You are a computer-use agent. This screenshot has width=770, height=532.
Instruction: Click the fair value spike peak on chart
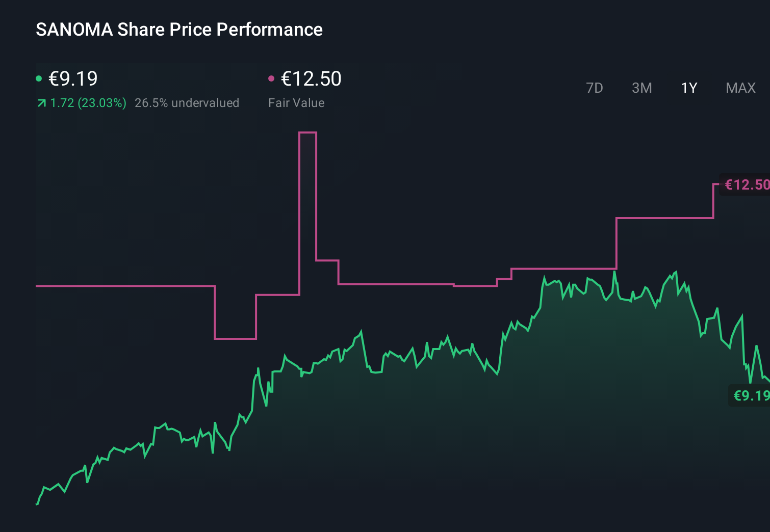coord(308,132)
